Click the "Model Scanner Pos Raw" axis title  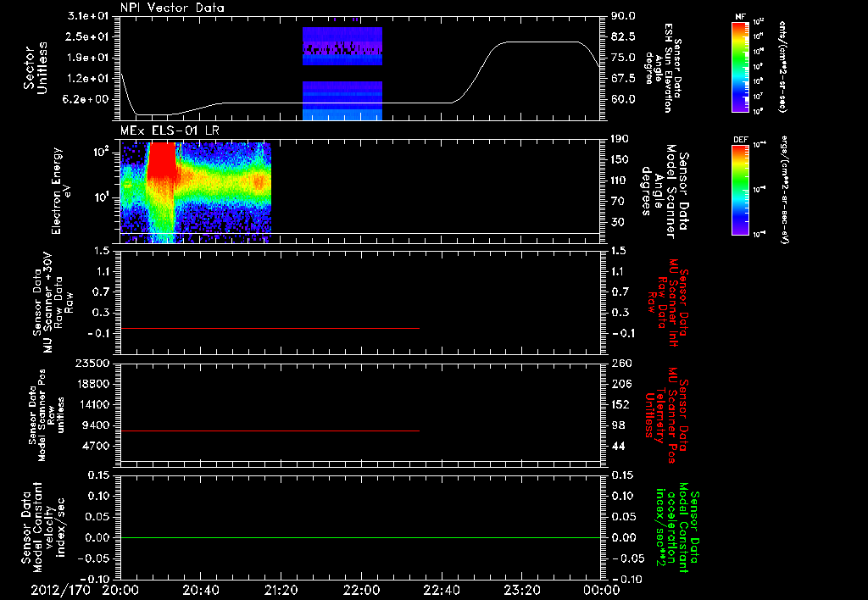coord(47,415)
